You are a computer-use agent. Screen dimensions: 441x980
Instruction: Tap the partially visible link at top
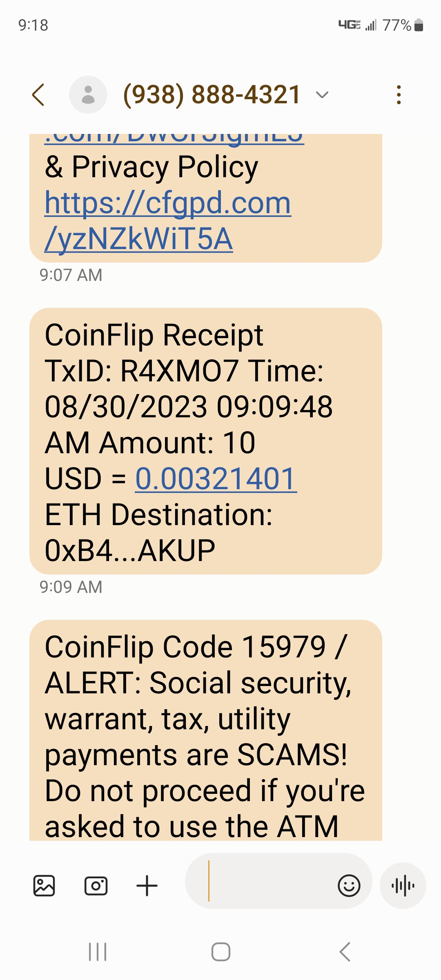click(174, 138)
